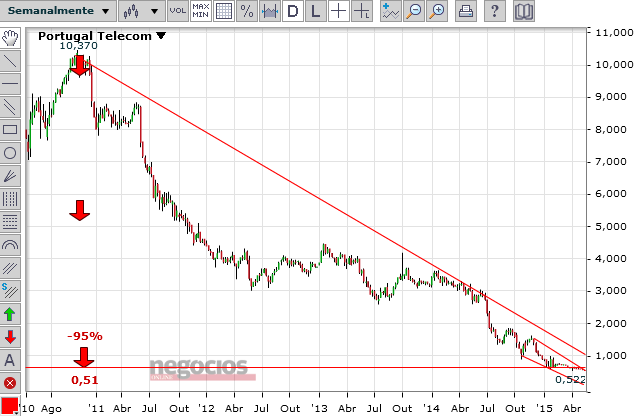Open the candlestick chart type dropdown
This screenshot has height=416, width=636.
click(142, 11)
